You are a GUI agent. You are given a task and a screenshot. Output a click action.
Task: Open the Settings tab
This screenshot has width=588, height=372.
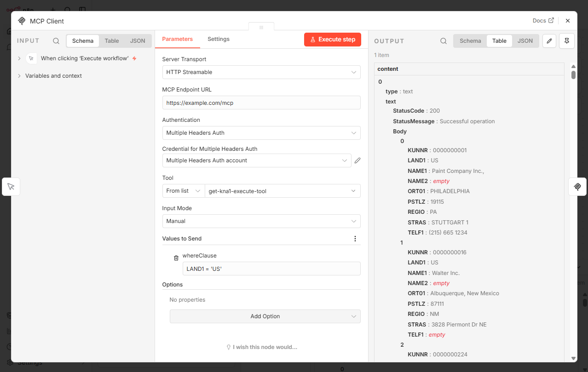[219, 39]
